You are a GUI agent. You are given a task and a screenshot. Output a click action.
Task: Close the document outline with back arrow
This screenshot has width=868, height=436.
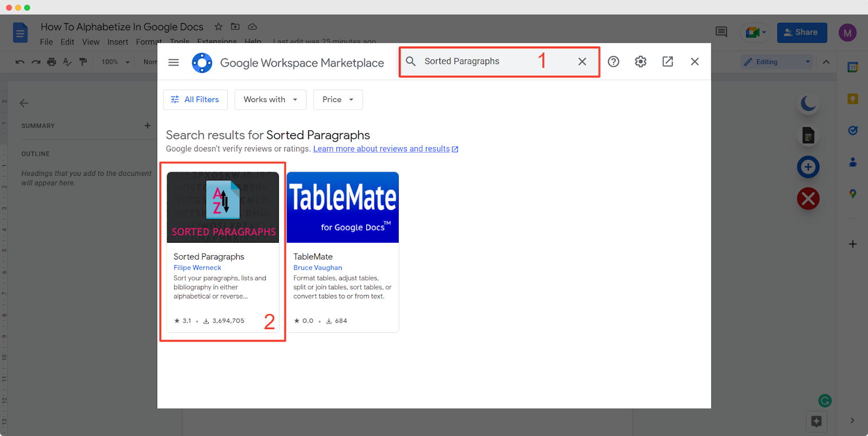click(x=24, y=103)
